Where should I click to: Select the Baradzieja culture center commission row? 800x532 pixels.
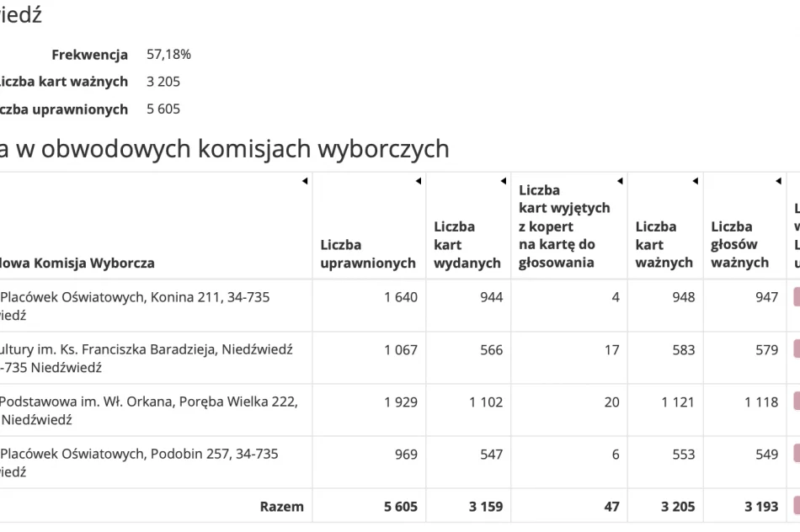152,358
